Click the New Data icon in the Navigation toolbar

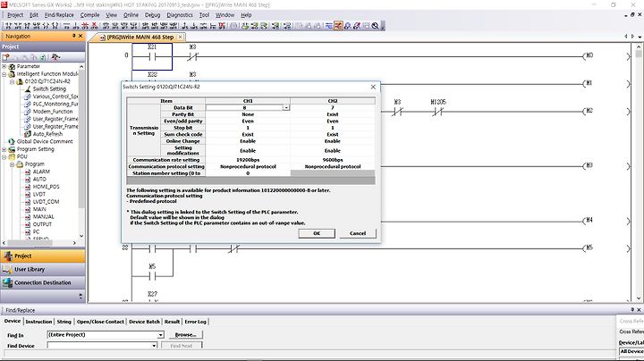(5, 57)
